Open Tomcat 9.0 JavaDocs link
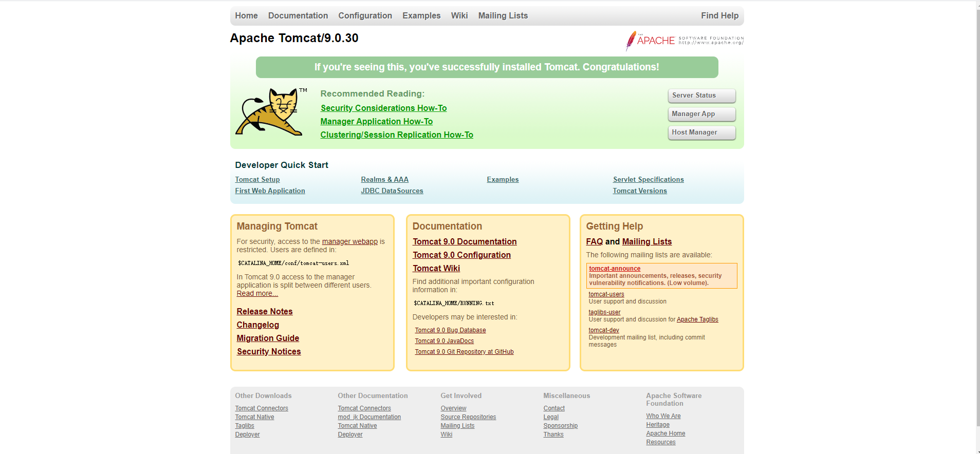The image size is (980, 454). 445,341
